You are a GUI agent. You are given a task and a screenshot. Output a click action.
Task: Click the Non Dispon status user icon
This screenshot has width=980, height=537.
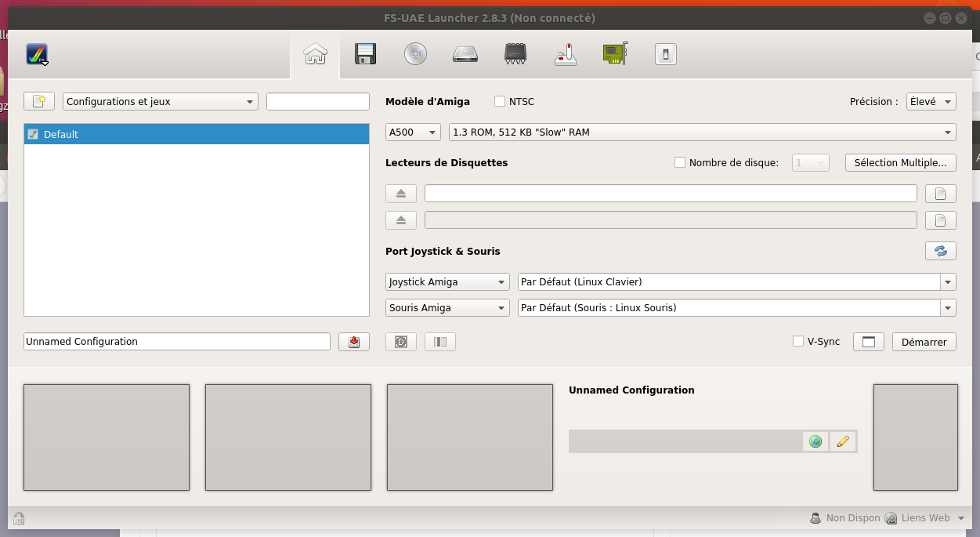click(x=815, y=518)
